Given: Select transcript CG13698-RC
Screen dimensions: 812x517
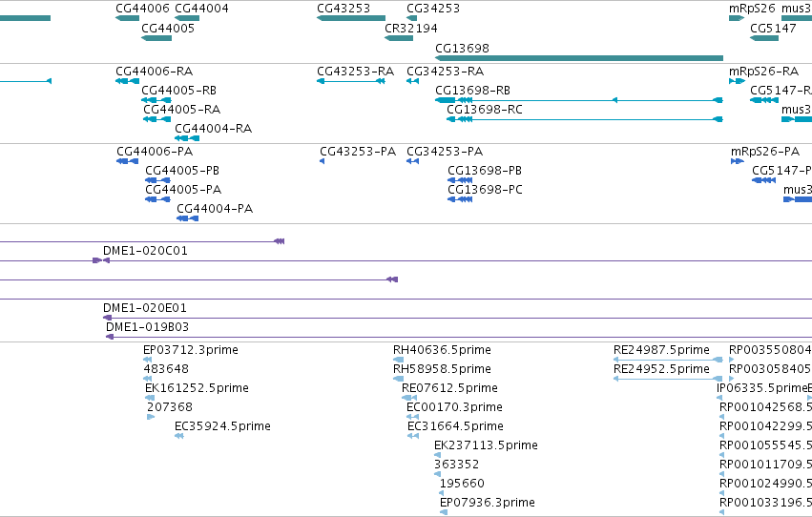Looking at the screenshot, I should 585,119.
